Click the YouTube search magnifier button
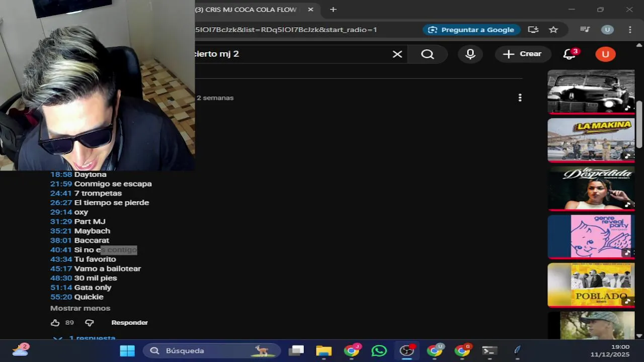This screenshot has width=644, height=362. 428,54
